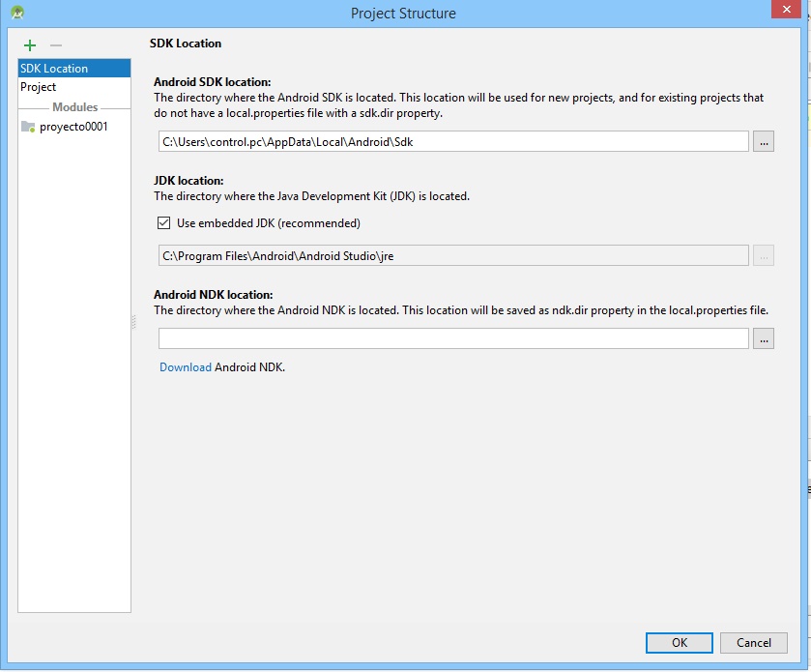
Task: Confirm the settings with the OK button
Action: pos(679,643)
